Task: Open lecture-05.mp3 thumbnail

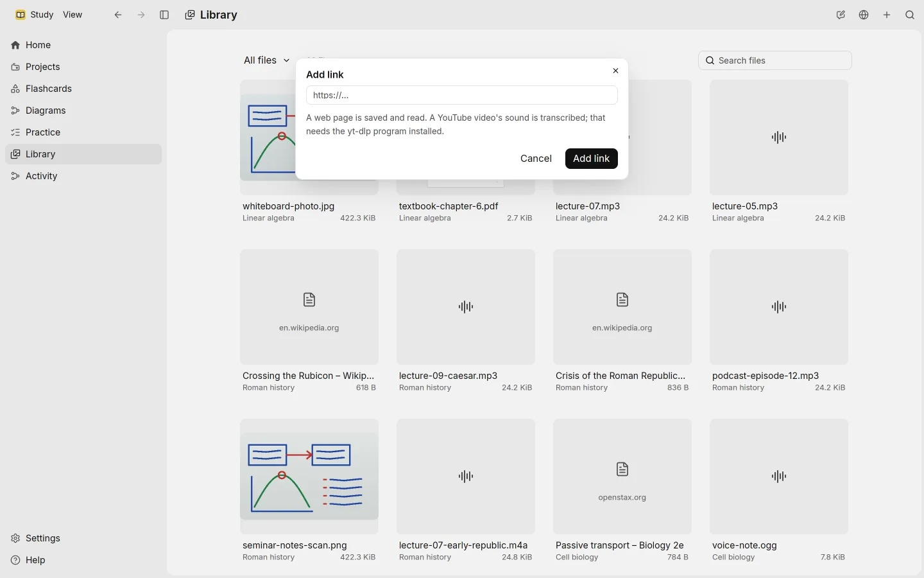Action: tap(779, 137)
